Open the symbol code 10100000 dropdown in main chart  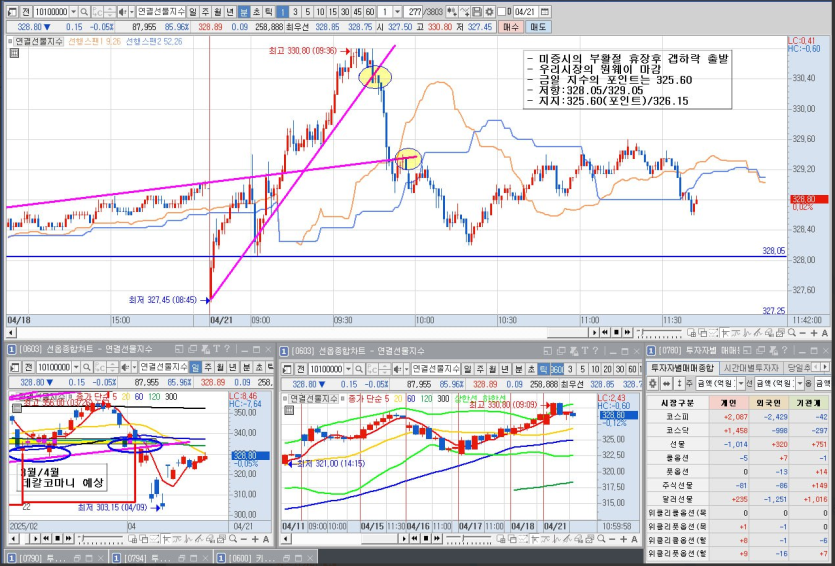[x=73, y=12]
